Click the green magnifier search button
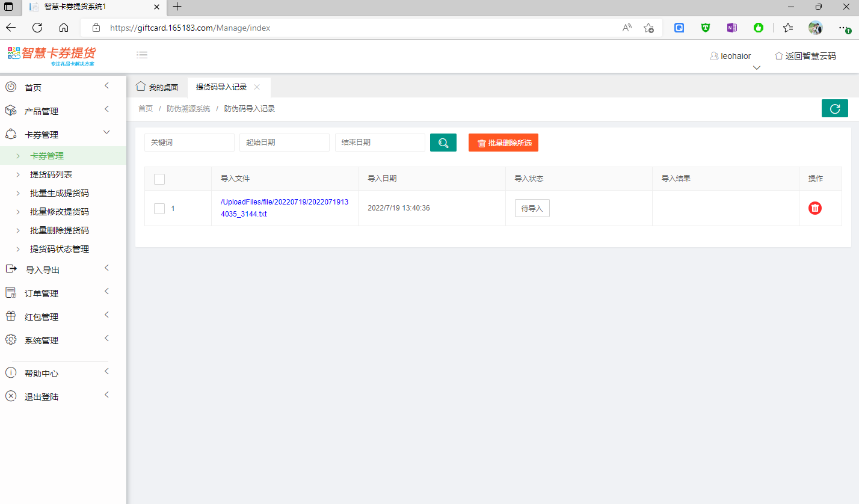 click(443, 143)
